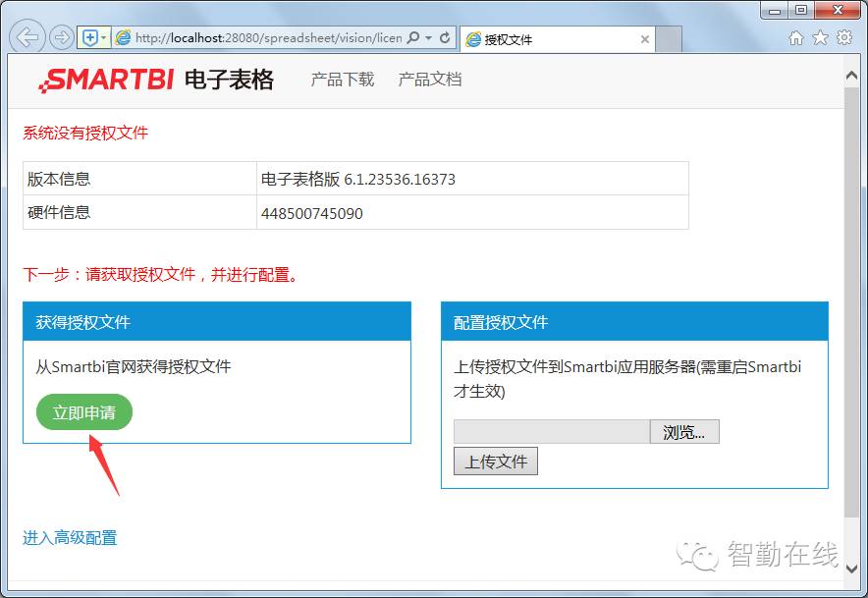Go forward with the browser forward arrow
This screenshot has height=598, width=868.
(x=61, y=37)
